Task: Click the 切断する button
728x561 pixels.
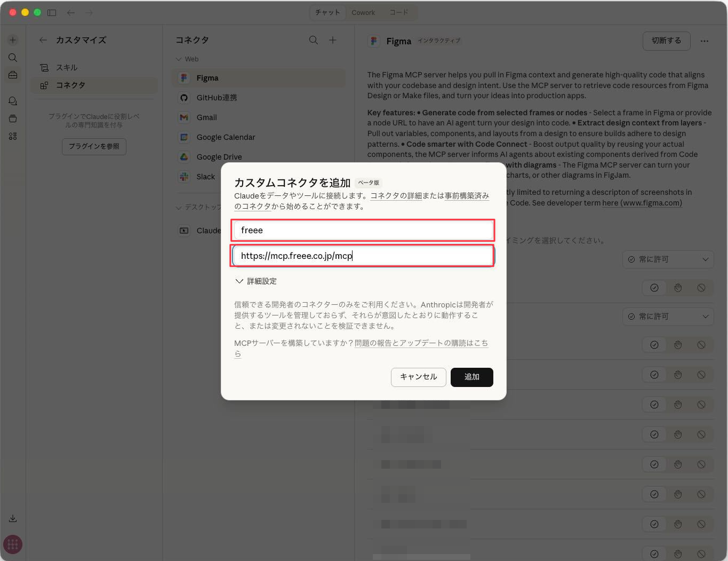Action: [666, 41]
